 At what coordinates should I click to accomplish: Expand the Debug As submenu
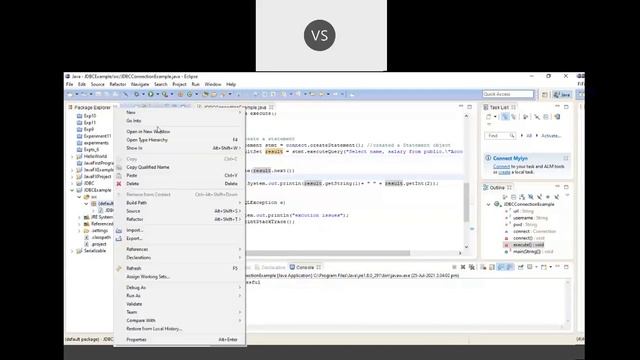(x=180, y=287)
